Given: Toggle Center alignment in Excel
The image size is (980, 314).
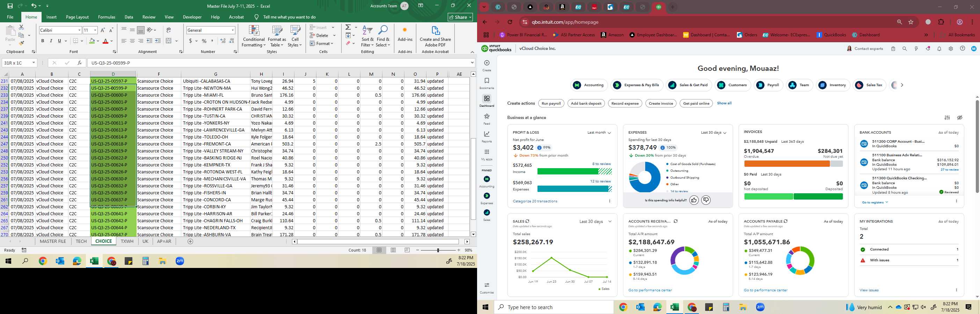Looking at the screenshot, I should (132, 41).
